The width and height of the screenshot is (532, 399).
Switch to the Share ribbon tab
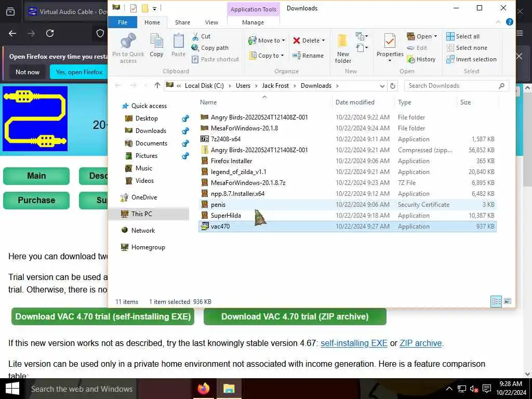(x=182, y=22)
